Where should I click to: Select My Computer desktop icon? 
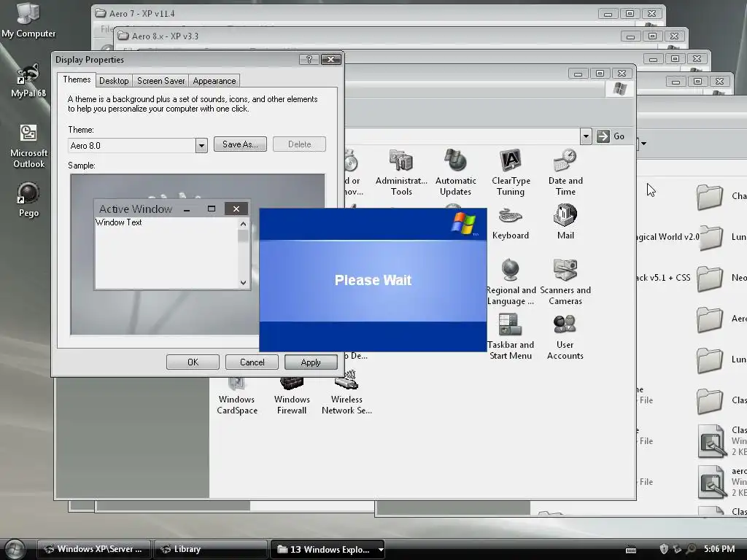coord(28,20)
